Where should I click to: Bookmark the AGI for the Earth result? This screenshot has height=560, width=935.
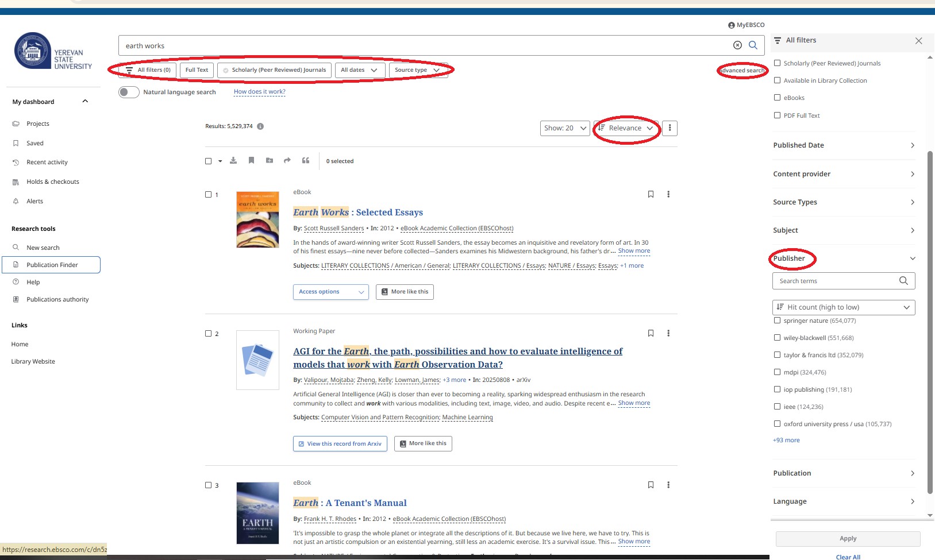coord(651,333)
